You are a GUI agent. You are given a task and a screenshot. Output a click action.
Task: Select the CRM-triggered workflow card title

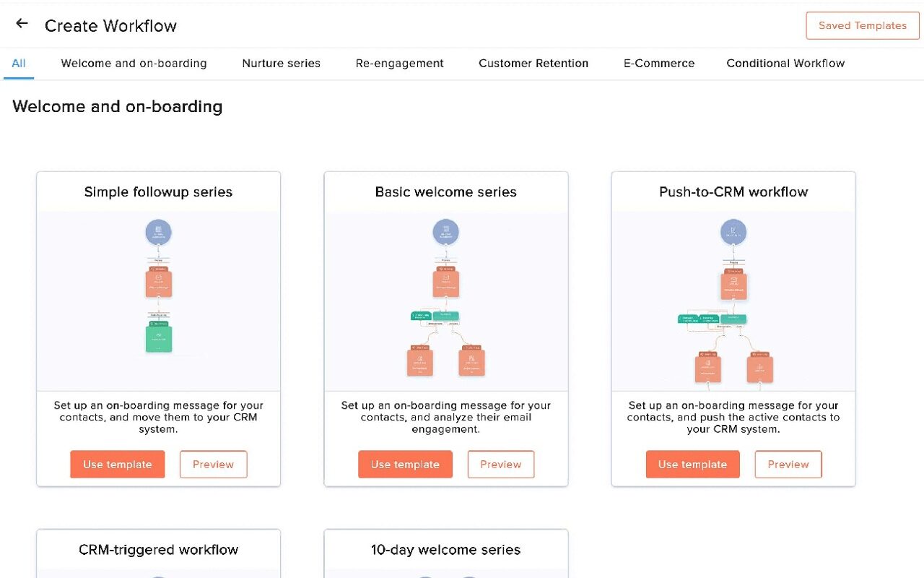click(x=158, y=550)
